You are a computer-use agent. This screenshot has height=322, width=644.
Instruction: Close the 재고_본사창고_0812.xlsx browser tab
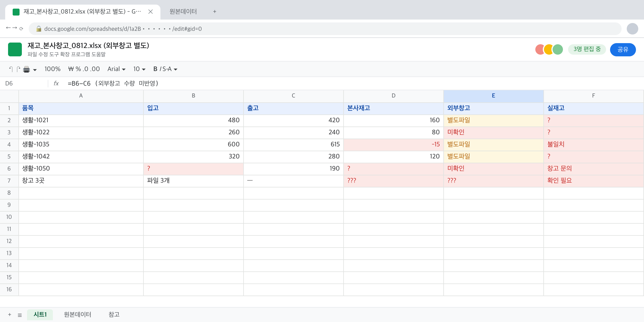(150, 11)
